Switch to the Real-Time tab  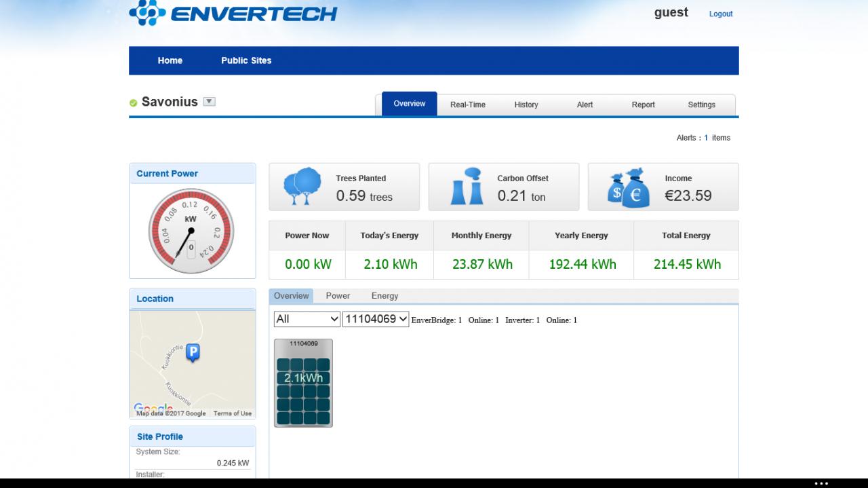tap(468, 105)
